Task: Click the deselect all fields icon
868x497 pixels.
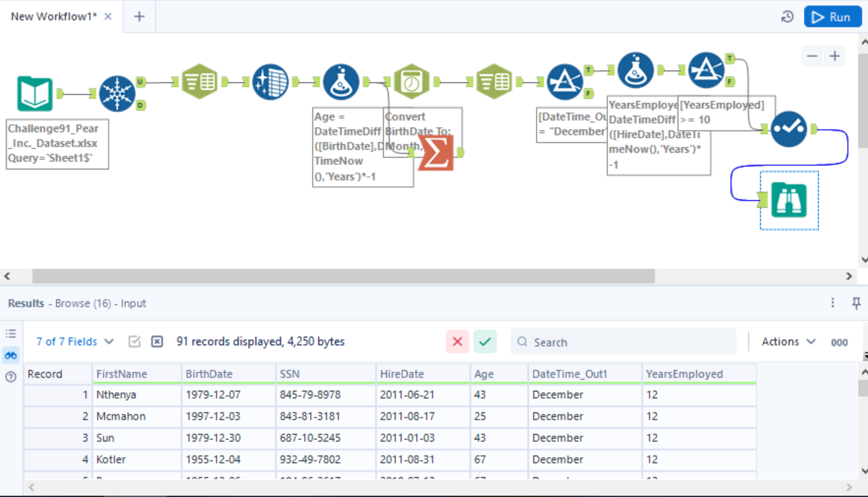Action: [157, 342]
